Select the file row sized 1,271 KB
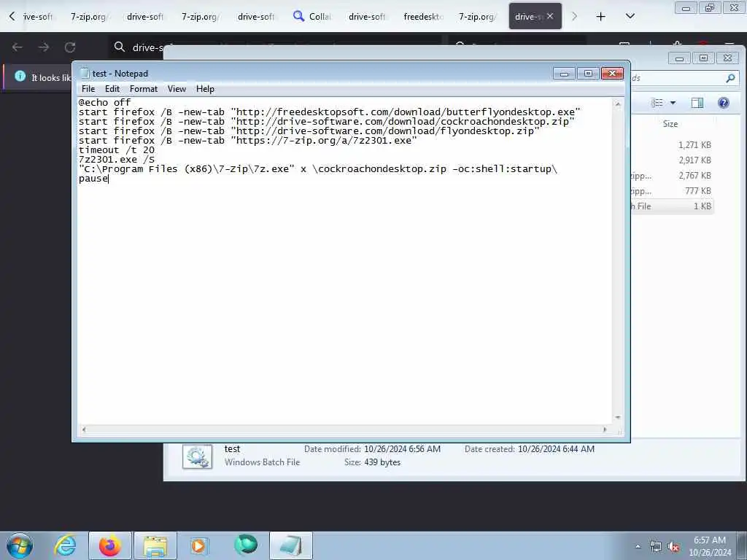Image resolution: width=747 pixels, height=560 pixels. pos(672,145)
